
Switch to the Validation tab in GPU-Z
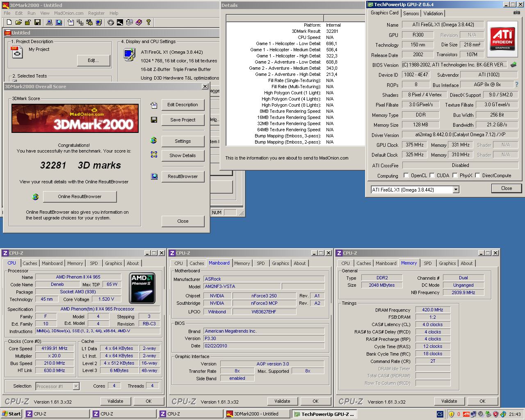[x=433, y=14]
